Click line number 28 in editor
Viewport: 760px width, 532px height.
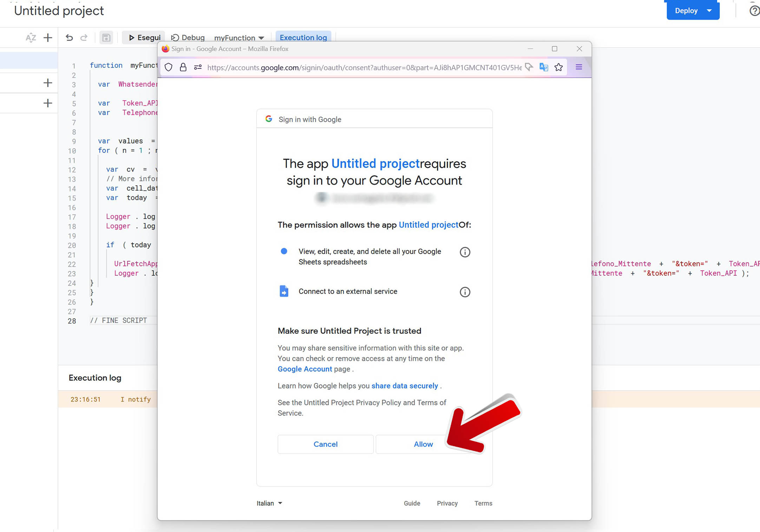[72, 321]
